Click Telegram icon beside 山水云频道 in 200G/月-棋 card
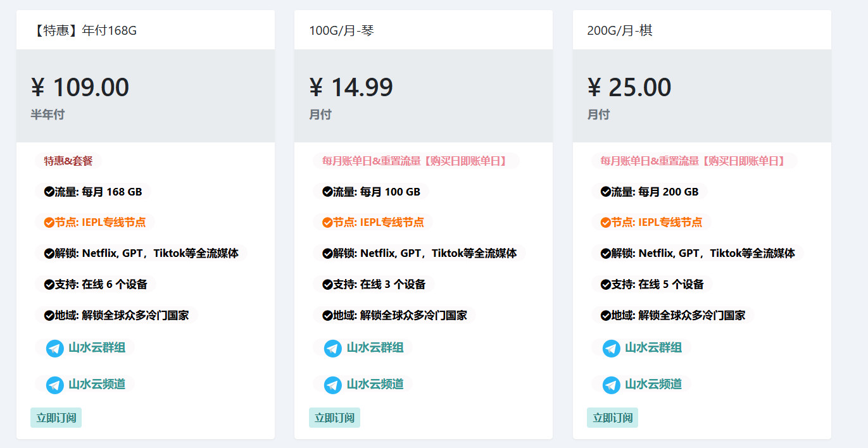Viewport: 868px width, 448px height. coord(611,385)
